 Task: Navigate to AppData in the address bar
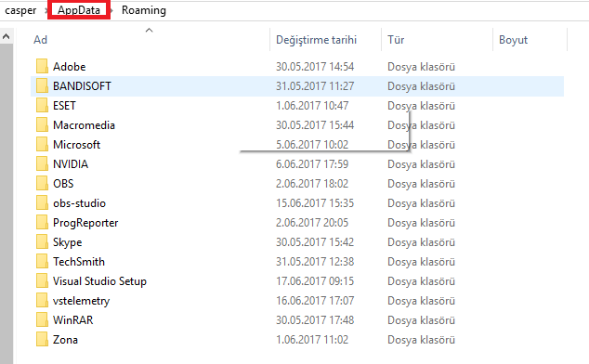79,10
